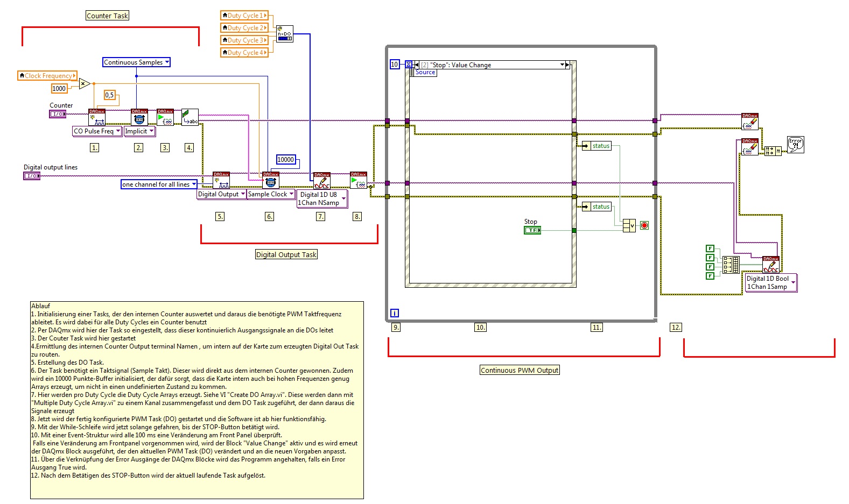Open the Continuous Samples enum dropdown
849x504 pixels.
click(x=137, y=62)
